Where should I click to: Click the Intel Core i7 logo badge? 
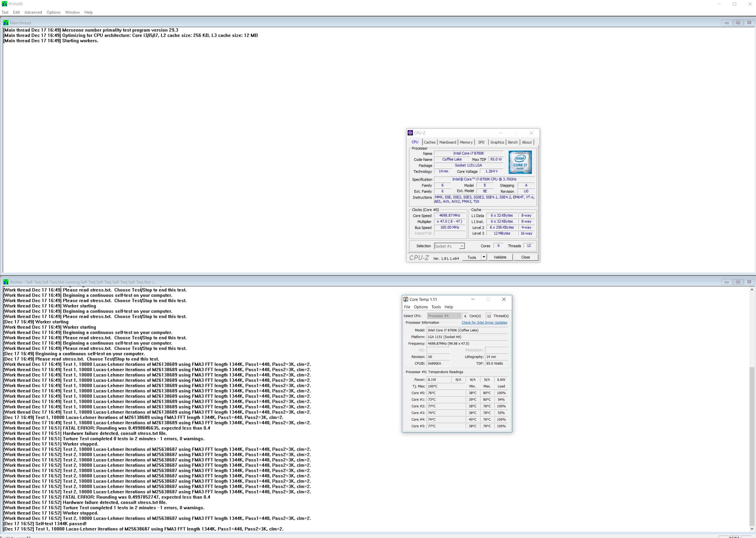(520, 162)
